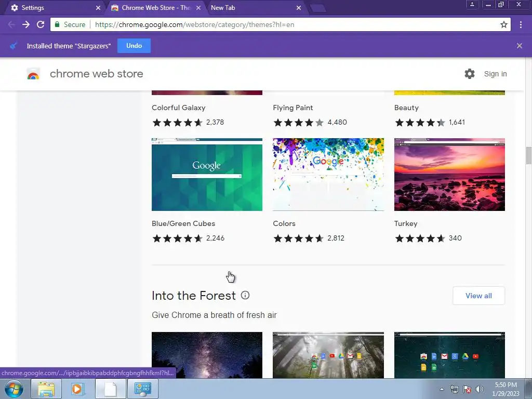Click the Action Center flag icon
Viewport: 532px width, 399px height.
click(x=467, y=389)
